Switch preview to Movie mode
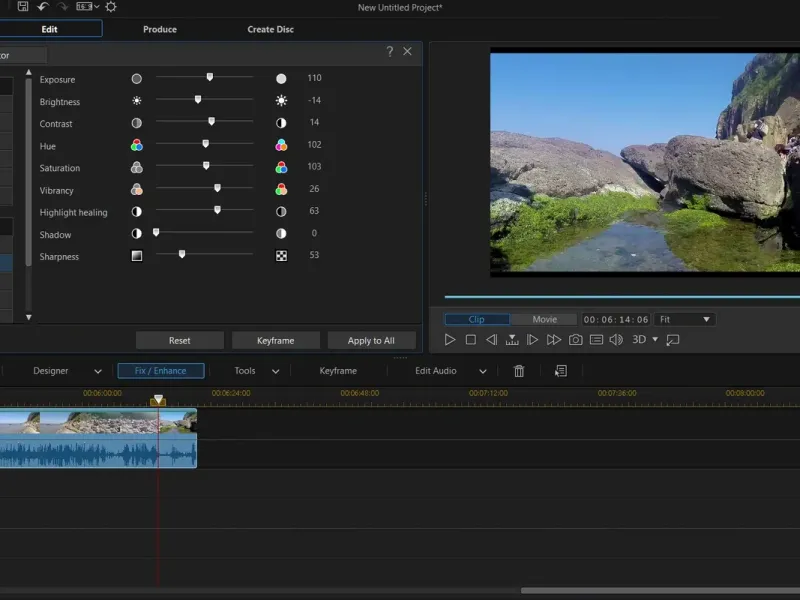The width and height of the screenshot is (800, 600). click(544, 319)
